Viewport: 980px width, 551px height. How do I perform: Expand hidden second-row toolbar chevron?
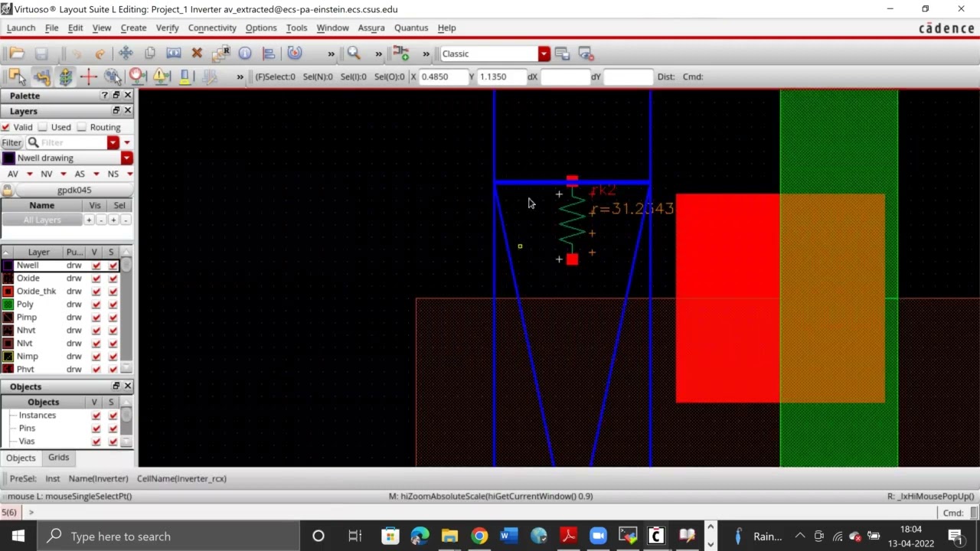tap(240, 77)
